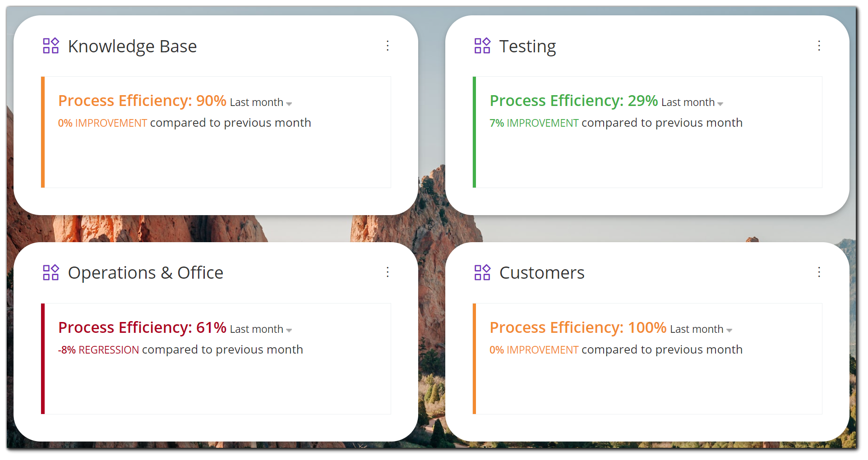Image resolution: width=868 pixels, height=460 pixels.
Task: Open the Customers options menu
Action: click(x=819, y=272)
